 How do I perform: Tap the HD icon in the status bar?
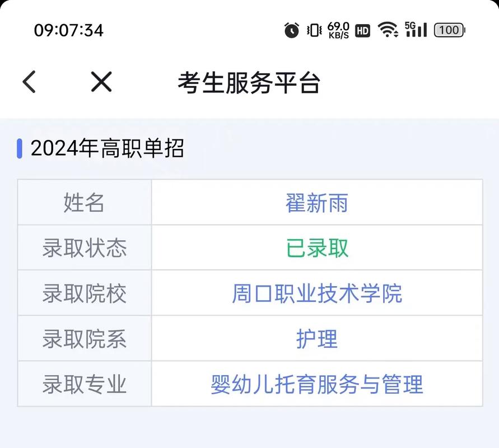[362, 30]
